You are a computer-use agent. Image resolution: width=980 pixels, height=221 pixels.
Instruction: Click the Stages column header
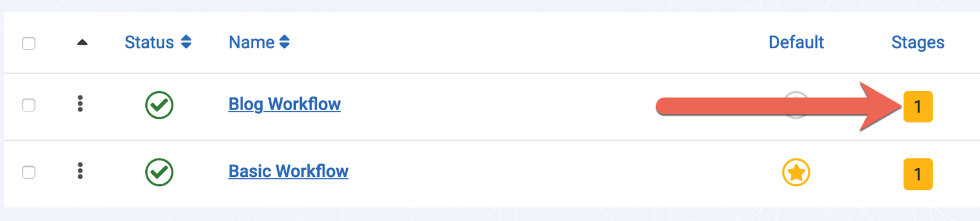[x=918, y=42]
